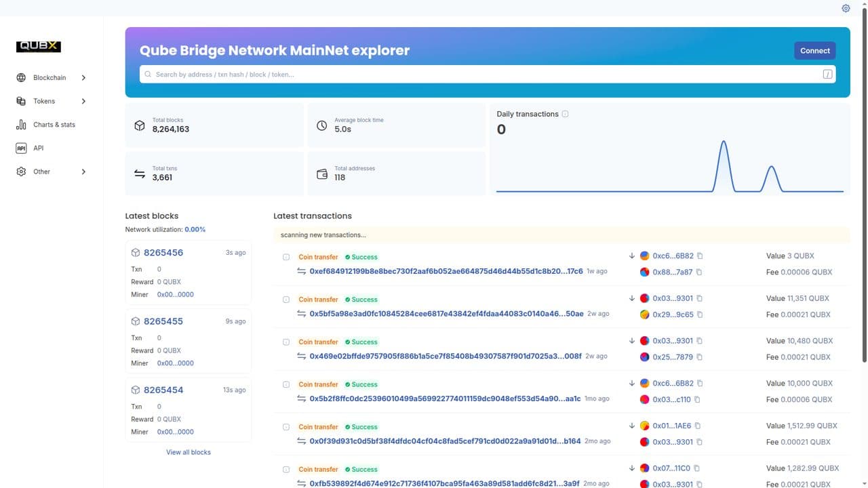Image resolution: width=868 pixels, height=488 pixels.
Task: Open block 8265454
Action: (x=163, y=390)
